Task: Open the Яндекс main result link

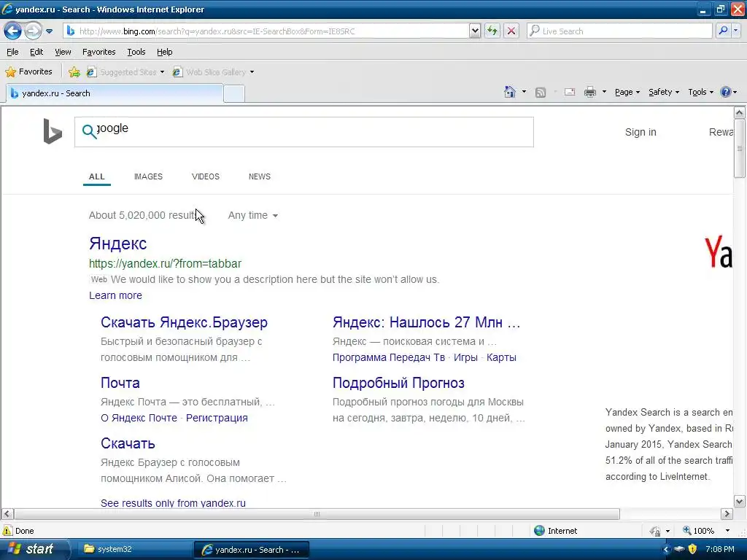Action: pos(117,244)
